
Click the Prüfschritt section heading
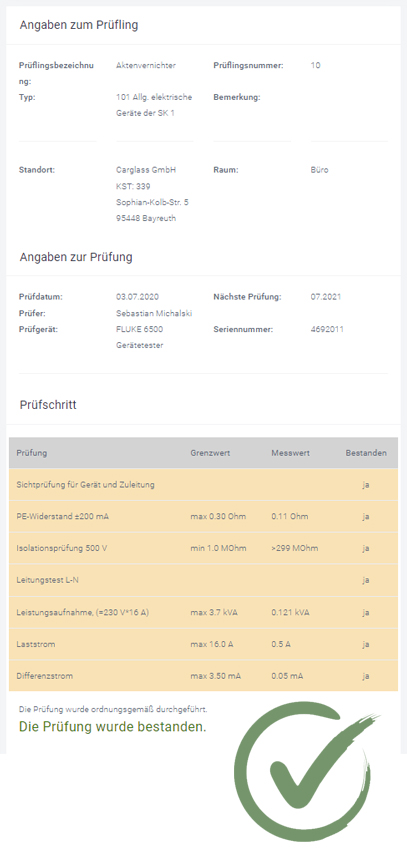point(48,405)
